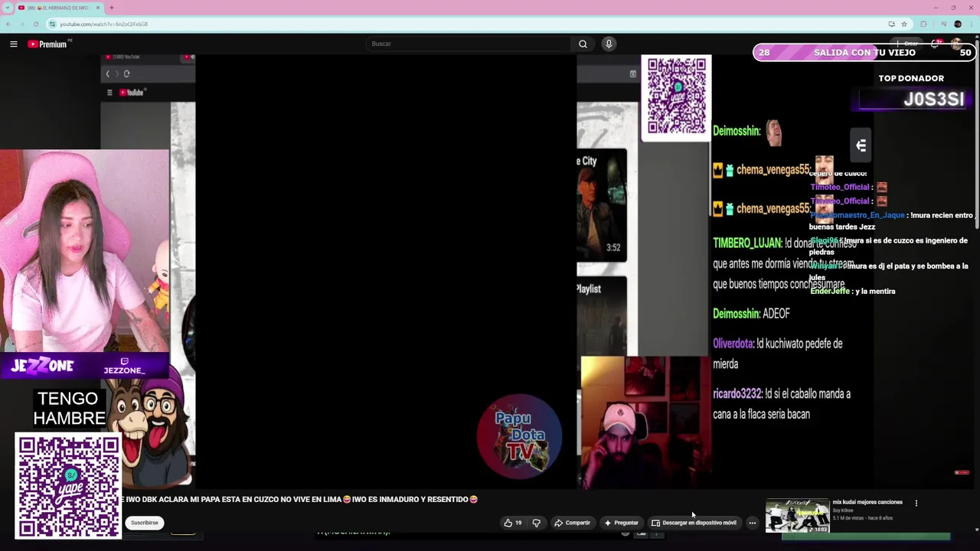Click the install app icon in address bar
The image size is (980, 551).
(891, 24)
